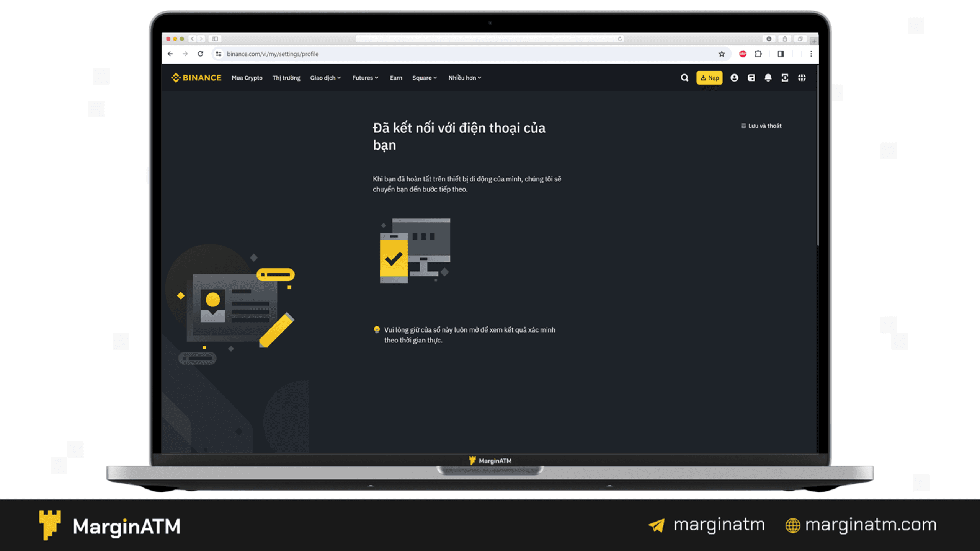
Task: Click Safari back arrow in top toolbar
Action: tap(193, 39)
